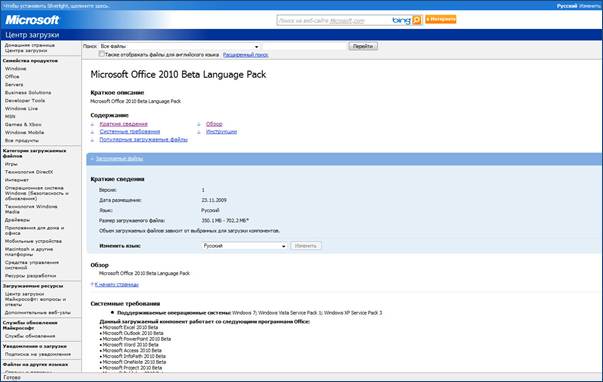
Task: Click posting date value '23.11.2009'
Action: 214,200
